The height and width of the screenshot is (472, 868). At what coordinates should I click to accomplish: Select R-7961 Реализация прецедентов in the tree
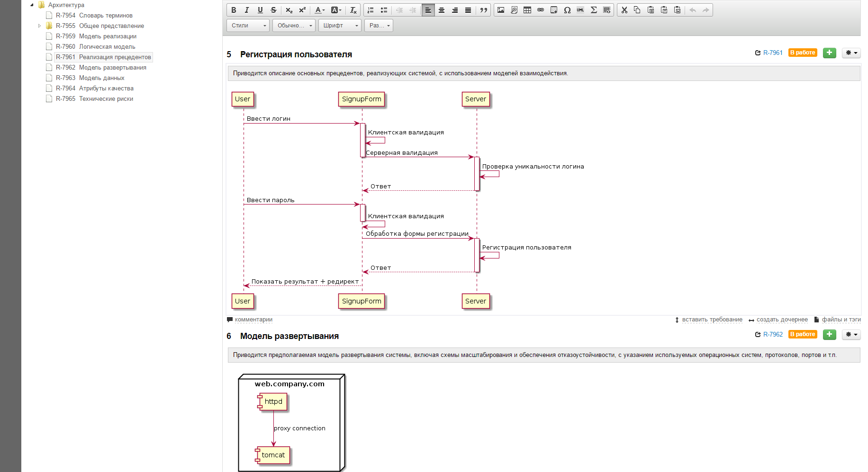pos(103,57)
